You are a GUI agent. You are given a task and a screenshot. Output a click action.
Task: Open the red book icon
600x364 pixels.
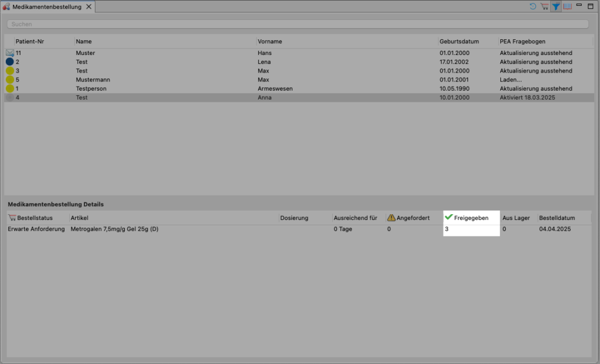tap(567, 6)
